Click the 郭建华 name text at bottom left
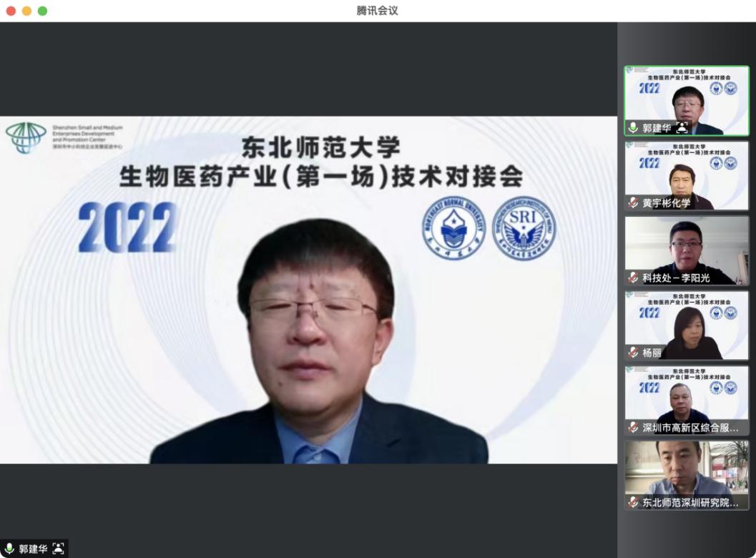The image size is (756, 558). tap(33, 549)
